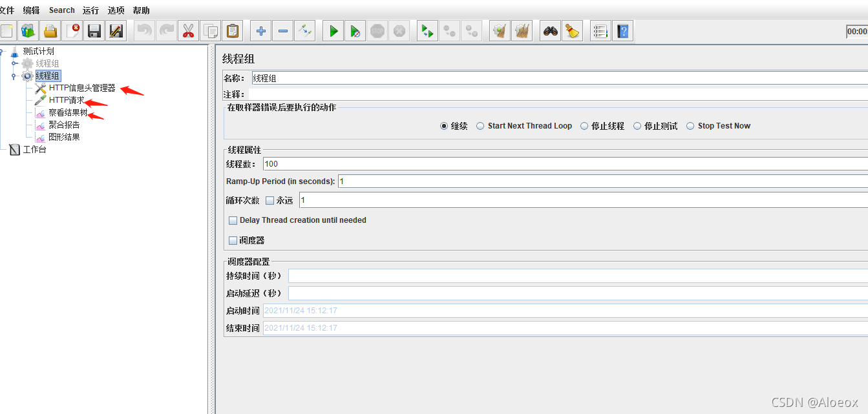868x414 pixels.
Task: Click the Toggle enable/disable toolbar icon
Action: 305,30
